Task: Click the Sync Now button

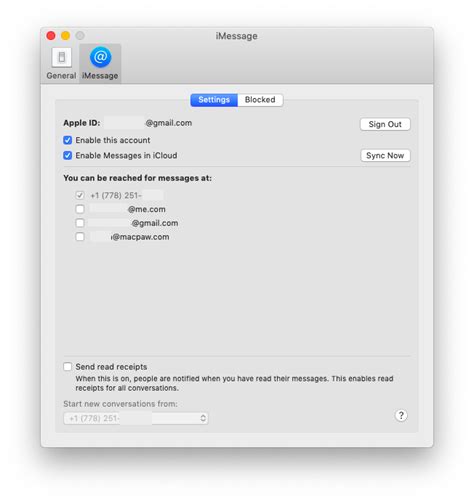Action: pyautogui.click(x=385, y=155)
